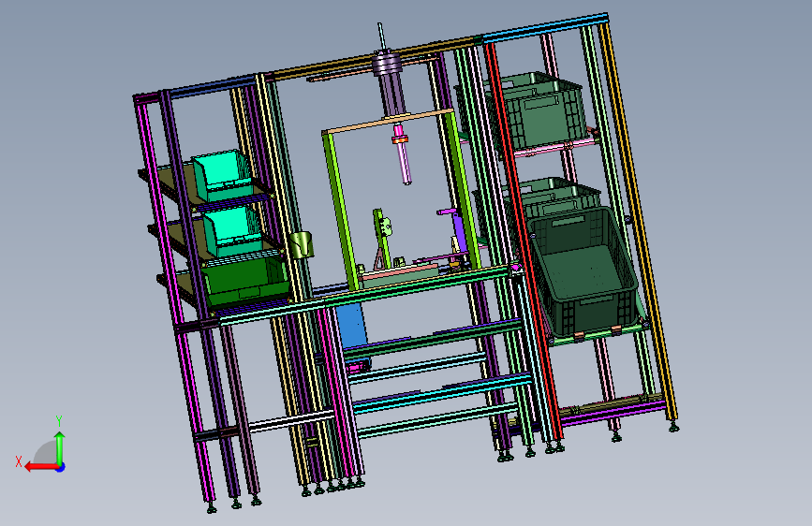Click the red X axis arrow of the triad
Screen dimensions: 812x526
coord(40,467)
